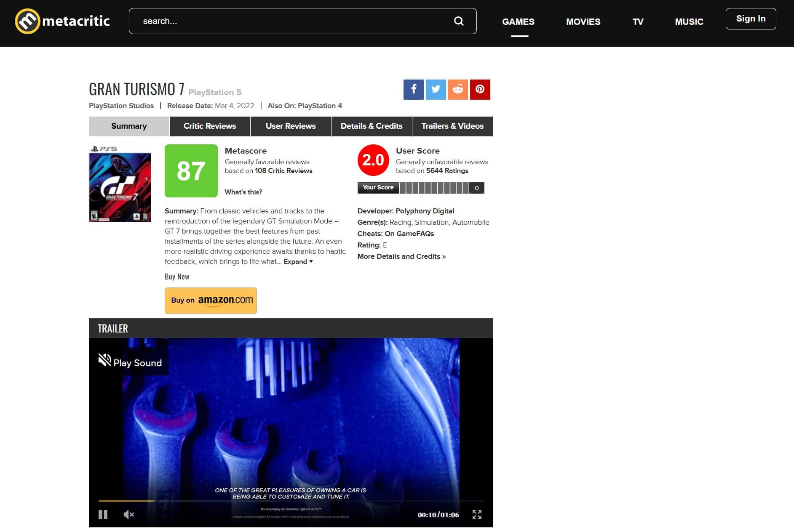The width and height of the screenshot is (794, 532).
Task: Click the trailer progress bar
Action: (291, 501)
